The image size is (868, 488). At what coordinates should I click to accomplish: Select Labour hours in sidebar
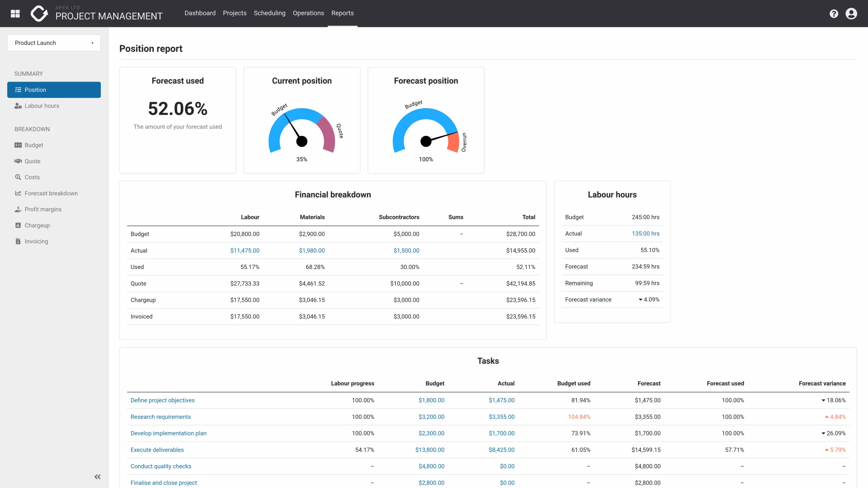coord(41,106)
